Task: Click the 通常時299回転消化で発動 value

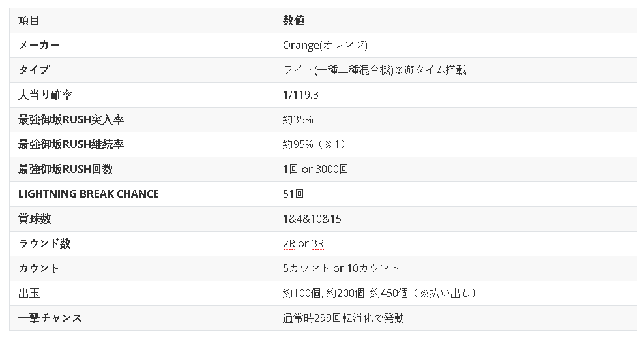Action: (x=344, y=318)
